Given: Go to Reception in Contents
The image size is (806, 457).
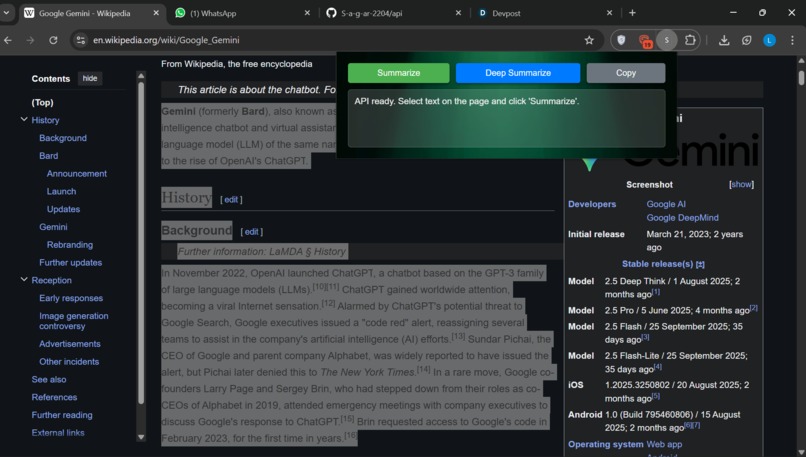Looking at the screenshot, I should [51, 280].
